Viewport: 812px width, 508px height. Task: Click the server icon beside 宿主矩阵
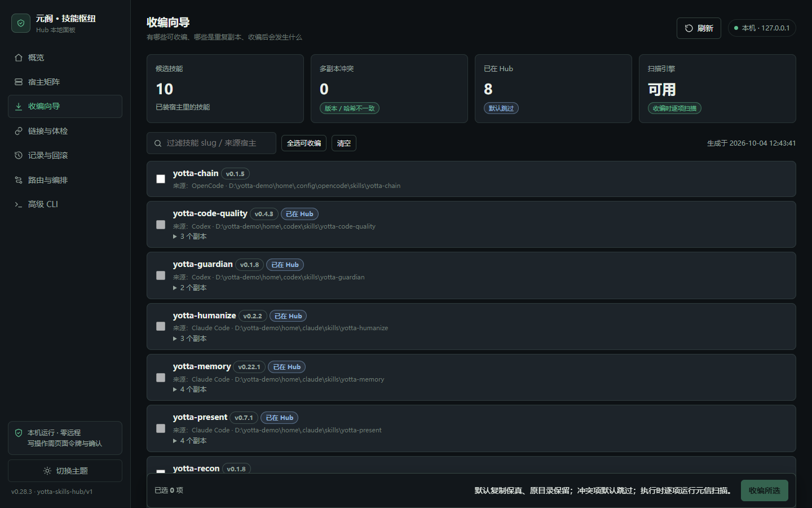click(19, 82)
